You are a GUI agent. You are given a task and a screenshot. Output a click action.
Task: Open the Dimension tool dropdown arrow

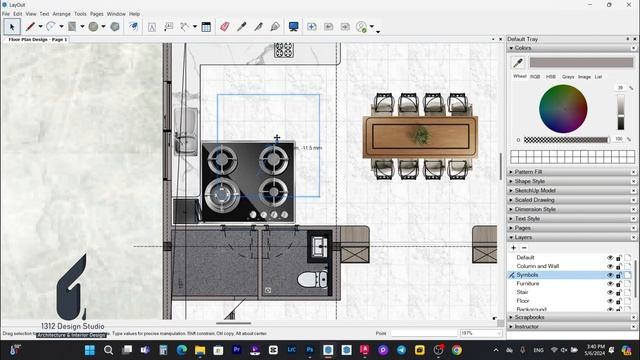tap(195, 27)
